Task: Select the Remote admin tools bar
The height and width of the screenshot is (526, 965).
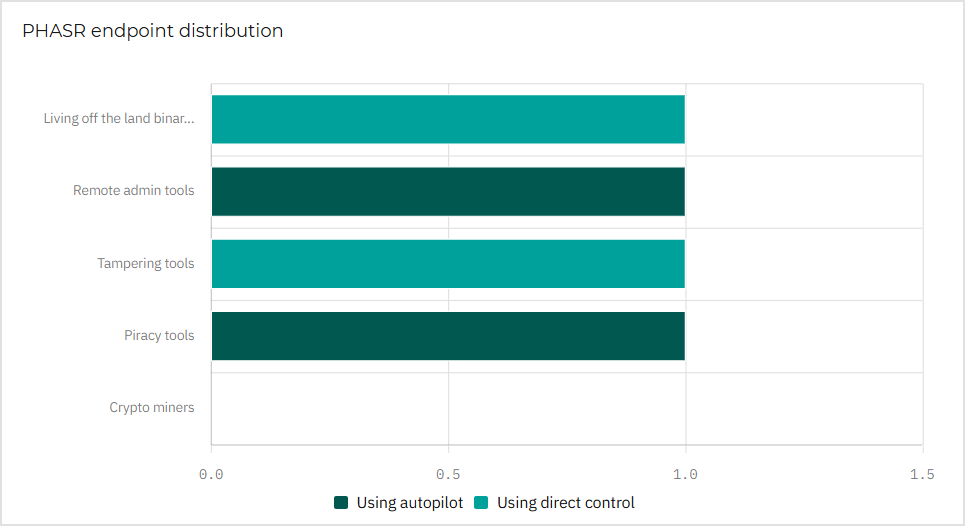Action: tap(448, 191)
